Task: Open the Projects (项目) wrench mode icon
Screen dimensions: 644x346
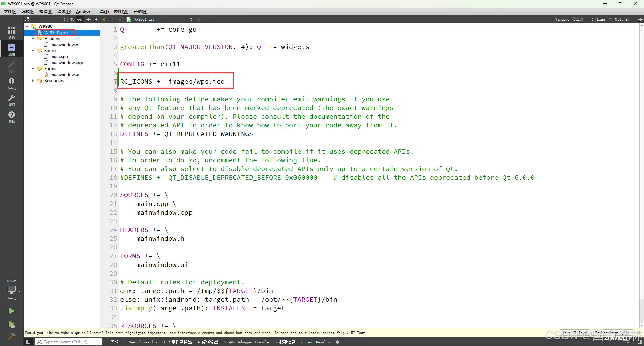Action: click(12, 100)
